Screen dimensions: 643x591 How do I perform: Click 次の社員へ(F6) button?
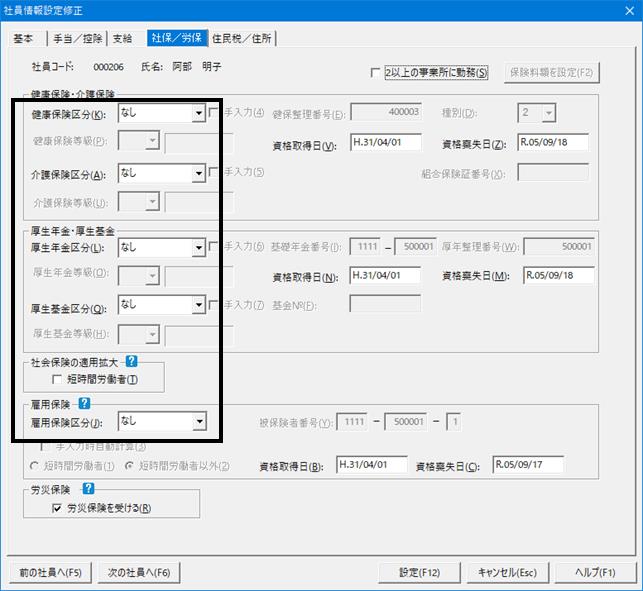coord(139,573)
